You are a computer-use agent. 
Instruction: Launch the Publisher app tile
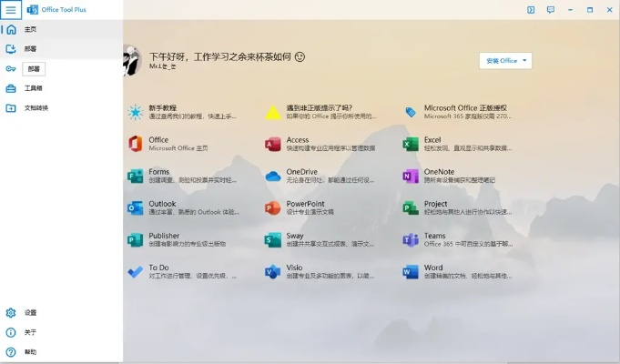click(177, 240)
